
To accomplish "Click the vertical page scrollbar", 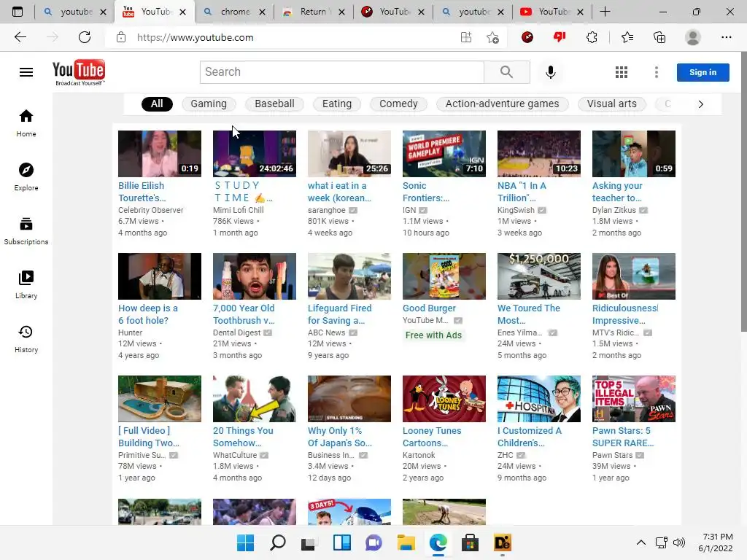I will pos(743,192).
